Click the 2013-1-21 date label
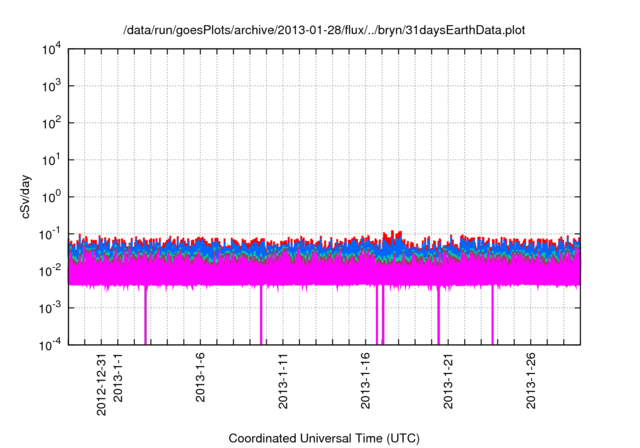 tap(448, 381)
